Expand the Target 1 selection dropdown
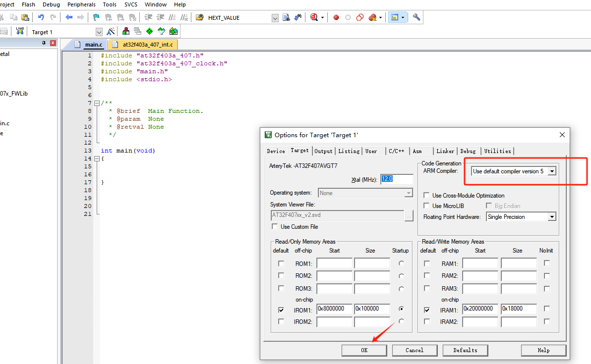Viewport: 591px width, 364px height. [99, 32]
